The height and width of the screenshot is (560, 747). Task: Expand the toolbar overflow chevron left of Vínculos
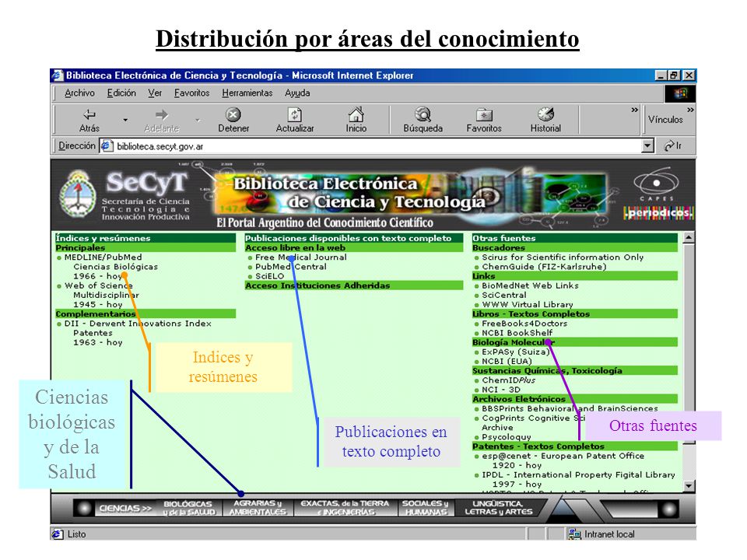click(x=634, y=110)
